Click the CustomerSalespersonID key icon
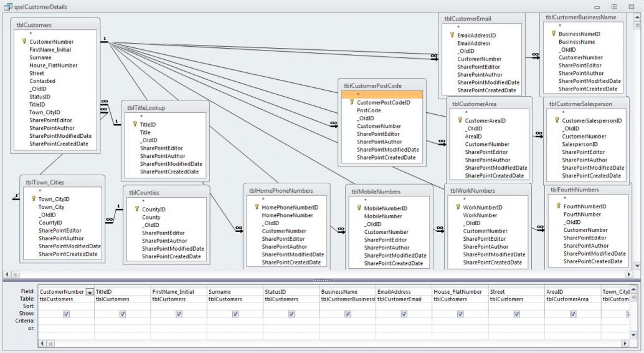The height and width of the screenshot is (353, 644). click(x=557, y=120)
